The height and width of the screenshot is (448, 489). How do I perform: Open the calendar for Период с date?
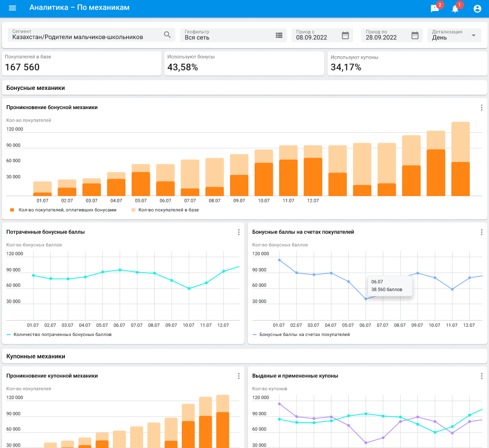point(345,35)
